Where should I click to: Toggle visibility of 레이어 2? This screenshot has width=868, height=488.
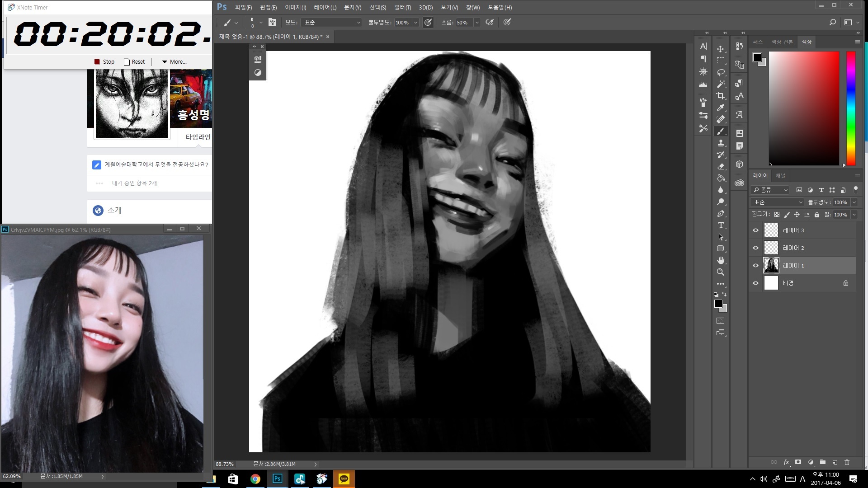click(755, 248)
